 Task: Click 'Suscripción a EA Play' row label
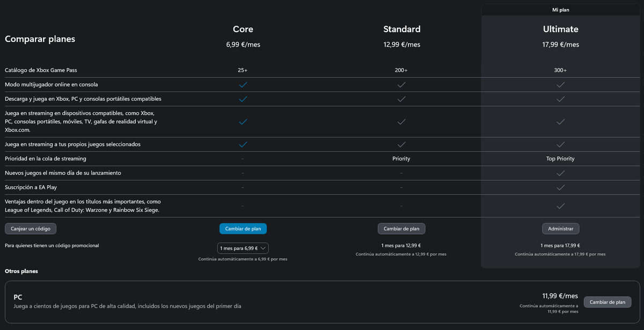pyautogui.click(x=31, y=188)
